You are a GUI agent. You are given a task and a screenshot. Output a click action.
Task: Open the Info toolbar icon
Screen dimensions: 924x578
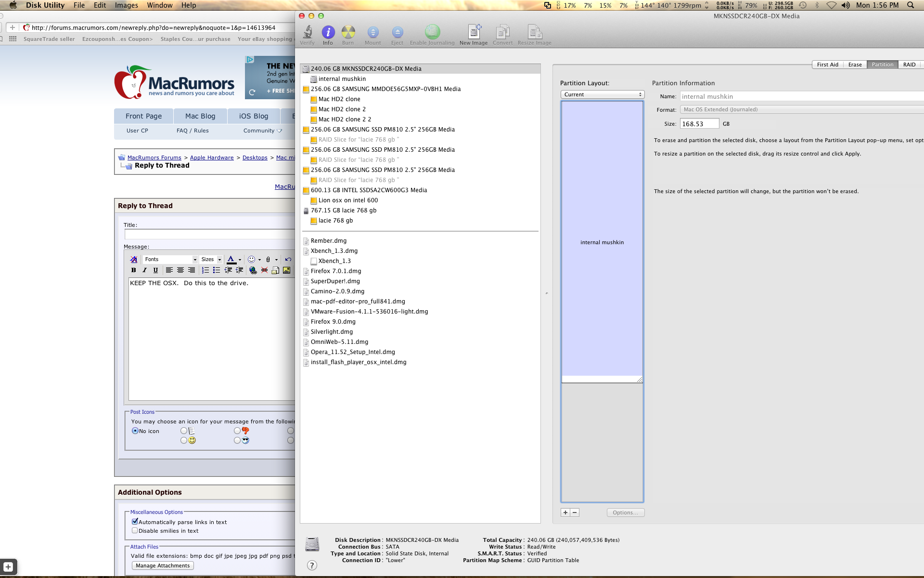328,33
